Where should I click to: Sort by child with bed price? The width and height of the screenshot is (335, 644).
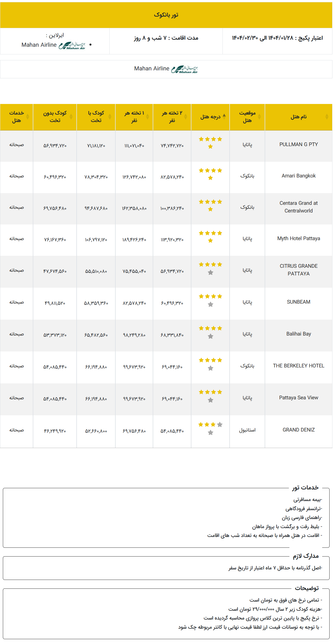pyautogui.click(x=110, y=117)
